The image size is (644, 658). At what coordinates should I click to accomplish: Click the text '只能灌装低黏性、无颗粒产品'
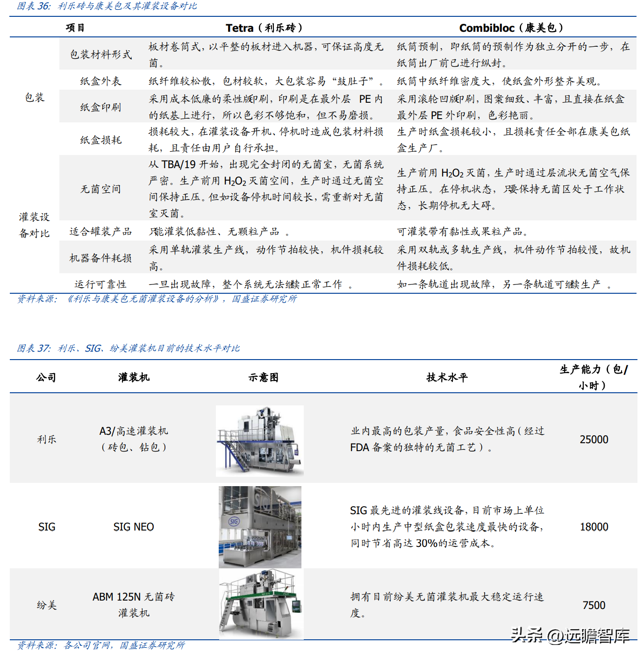pos(214,232)
